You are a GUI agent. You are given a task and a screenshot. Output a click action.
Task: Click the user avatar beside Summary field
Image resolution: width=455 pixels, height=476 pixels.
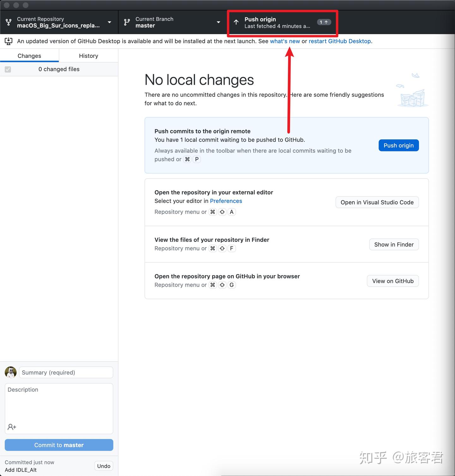click(11, 372)
